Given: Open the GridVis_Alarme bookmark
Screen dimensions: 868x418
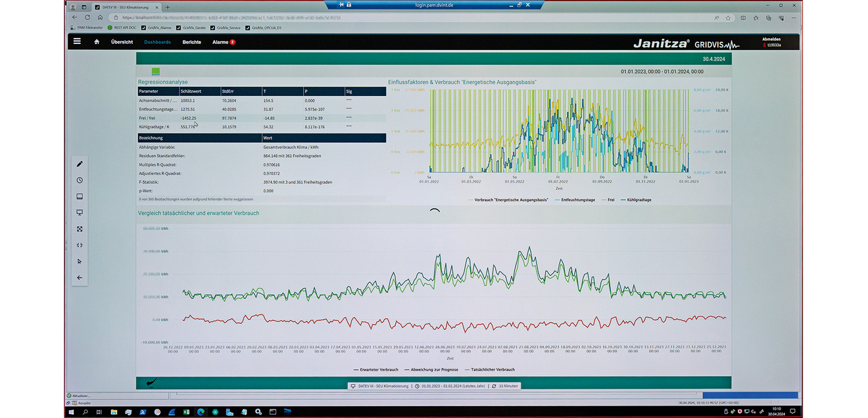Looking at the screenshot, I should point(157,28).
